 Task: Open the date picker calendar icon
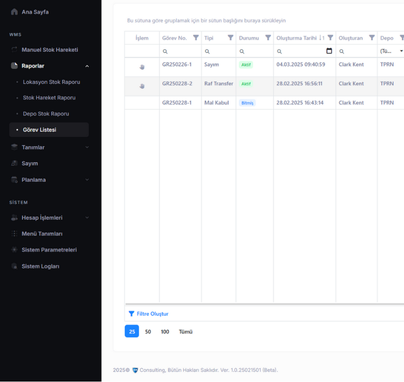tap(329, 51)
